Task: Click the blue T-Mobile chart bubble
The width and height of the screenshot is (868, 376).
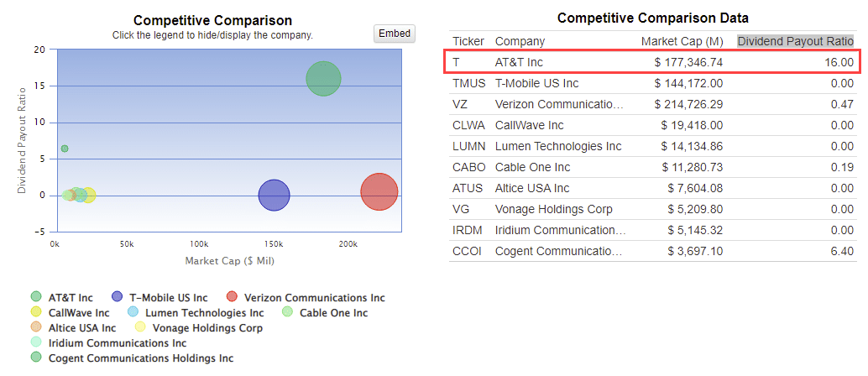Action: coord(274,196)
